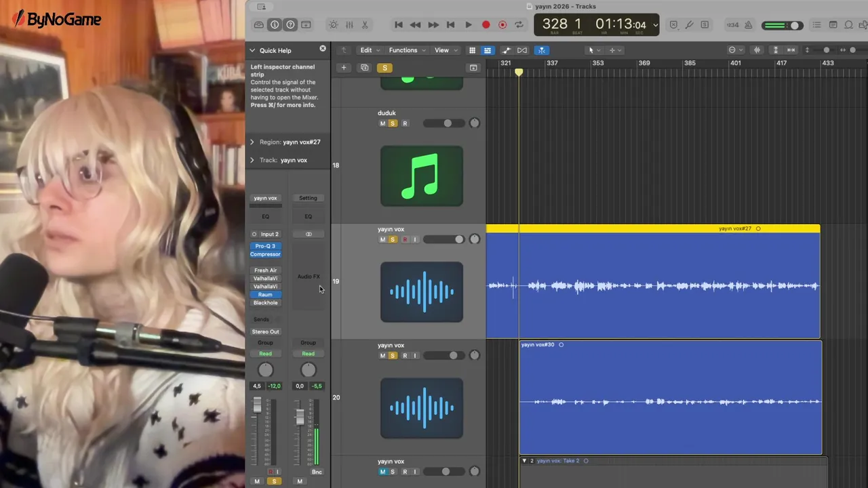Screen dimensions: 868x488
Task: Toggle the Quick Help question mark icon
Action: [290, 25]
